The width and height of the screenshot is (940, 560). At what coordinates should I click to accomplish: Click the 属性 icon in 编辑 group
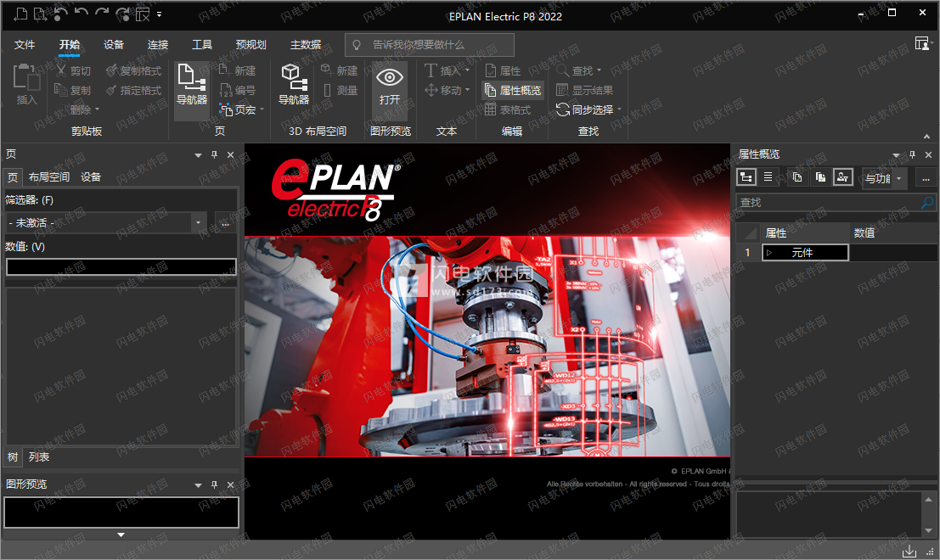(x=491, y=70)
